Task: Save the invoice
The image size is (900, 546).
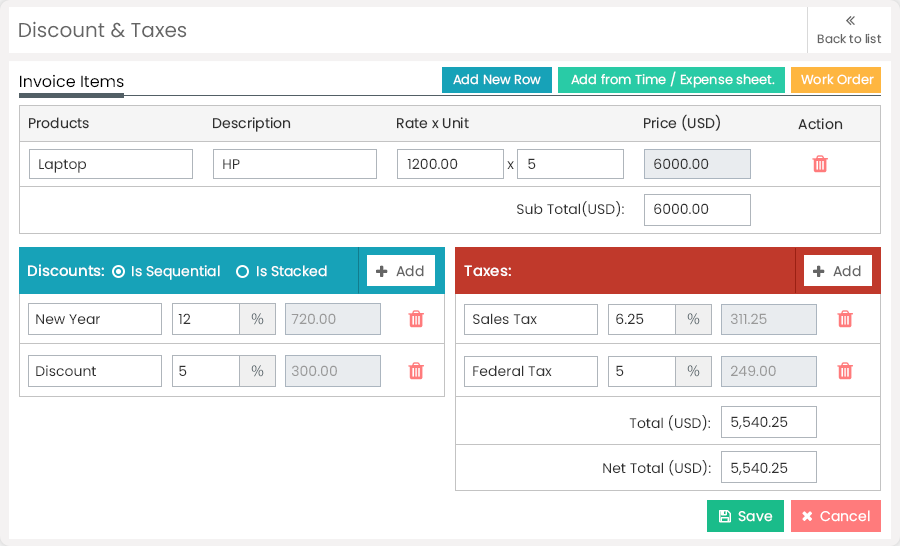Action: tap(745, 516)
